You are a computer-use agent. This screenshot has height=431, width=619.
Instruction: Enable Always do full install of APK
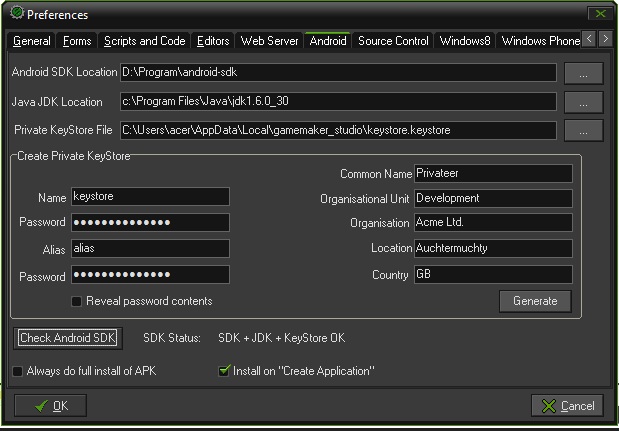click(x=17, y=371)
